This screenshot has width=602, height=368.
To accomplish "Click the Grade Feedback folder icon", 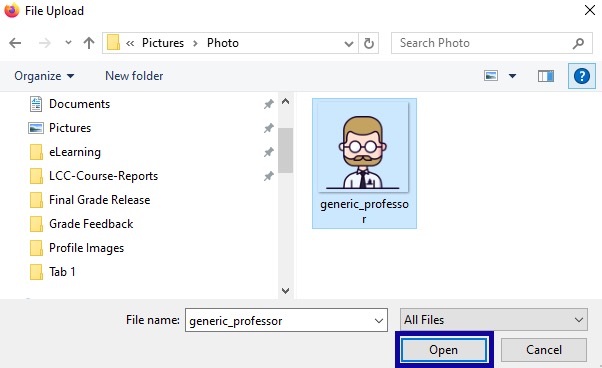I will (x=36, y=224).
